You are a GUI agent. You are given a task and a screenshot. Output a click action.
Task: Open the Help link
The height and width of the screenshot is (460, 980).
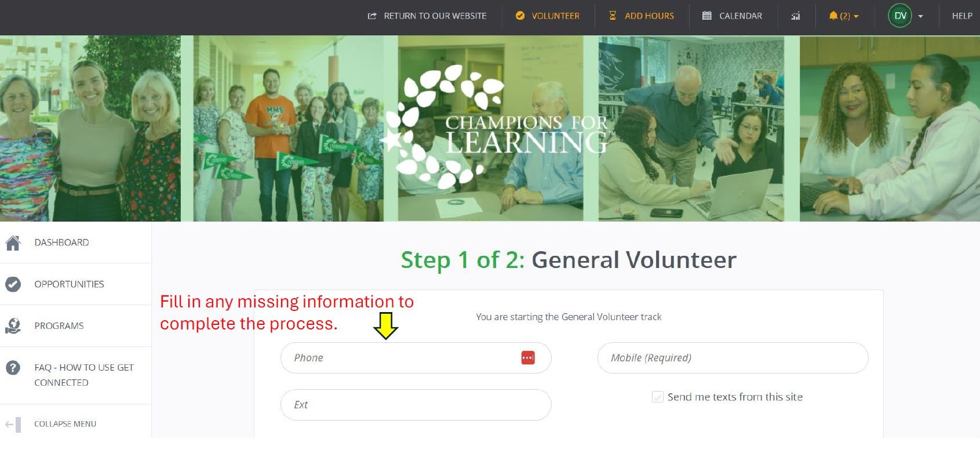pyautogui.click(x=962, y=16)
